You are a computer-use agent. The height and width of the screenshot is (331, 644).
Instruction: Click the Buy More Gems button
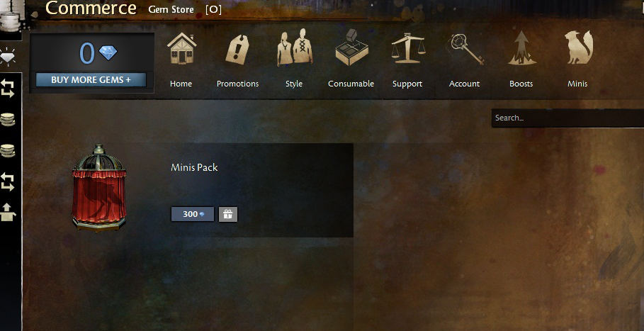tap(91, 79)
